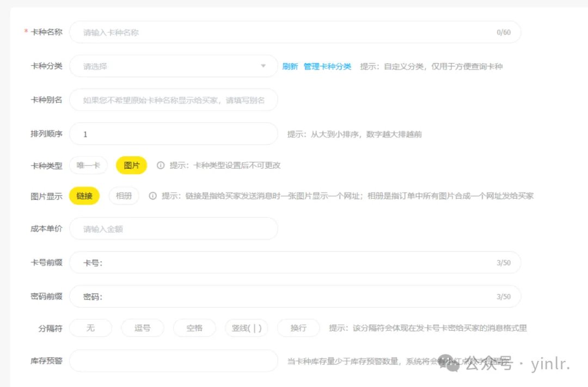Select 无 as the separator
Image resolution: width=588 pixels, height=387 pixels.
coord(90,328)
